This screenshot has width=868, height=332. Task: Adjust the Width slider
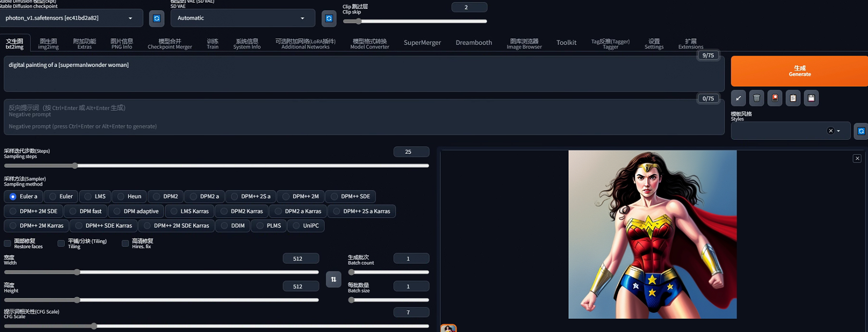161,272
